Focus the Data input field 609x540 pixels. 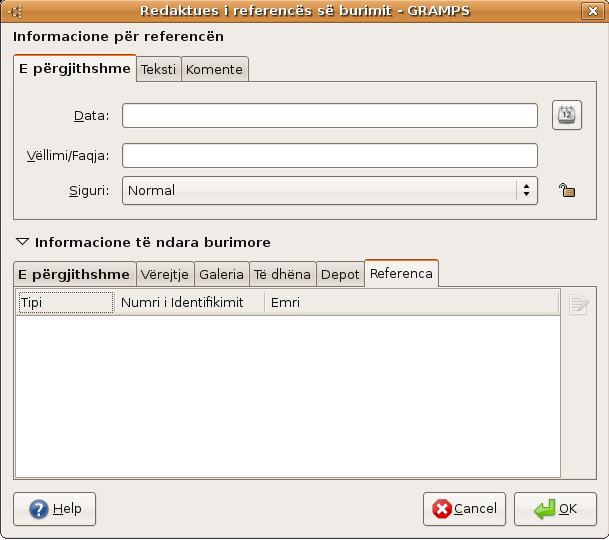330,115
